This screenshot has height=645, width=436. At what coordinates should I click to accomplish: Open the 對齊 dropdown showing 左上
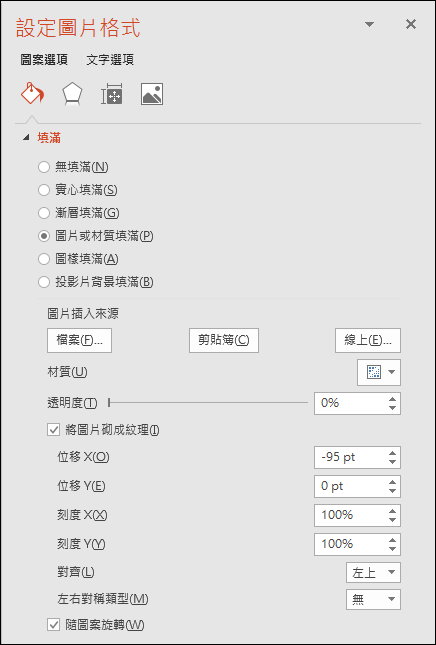(x=373, y=572)
